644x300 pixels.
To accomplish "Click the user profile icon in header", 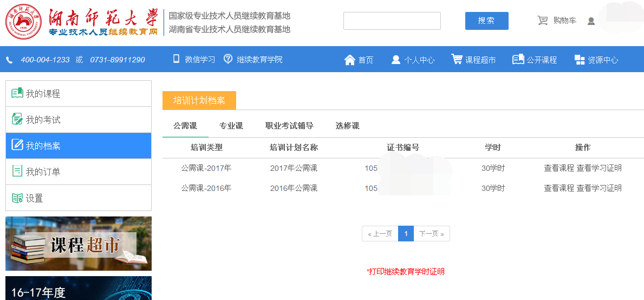I will 591,21.
